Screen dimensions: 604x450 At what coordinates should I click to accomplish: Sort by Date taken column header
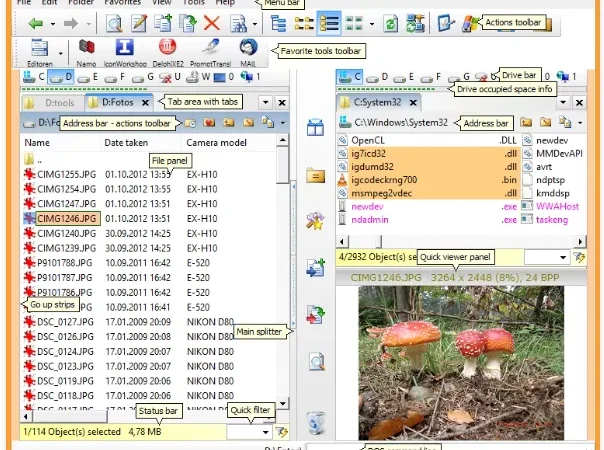126,143
